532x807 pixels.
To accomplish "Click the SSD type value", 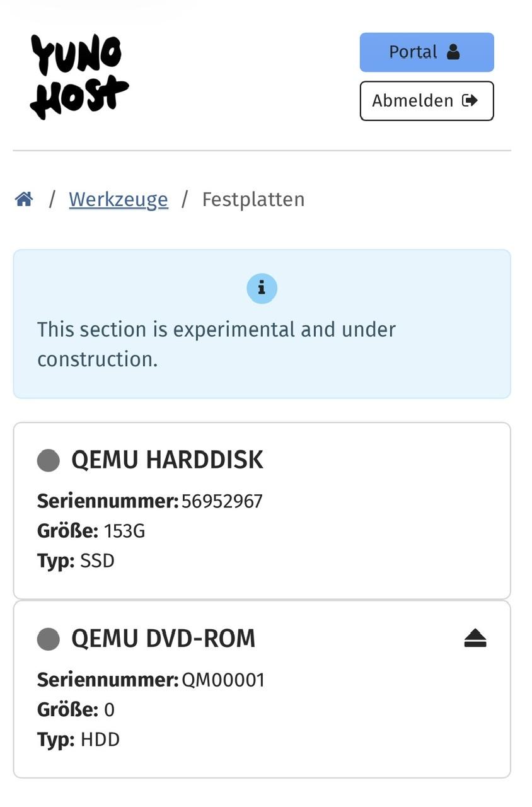I will point(97,560).
